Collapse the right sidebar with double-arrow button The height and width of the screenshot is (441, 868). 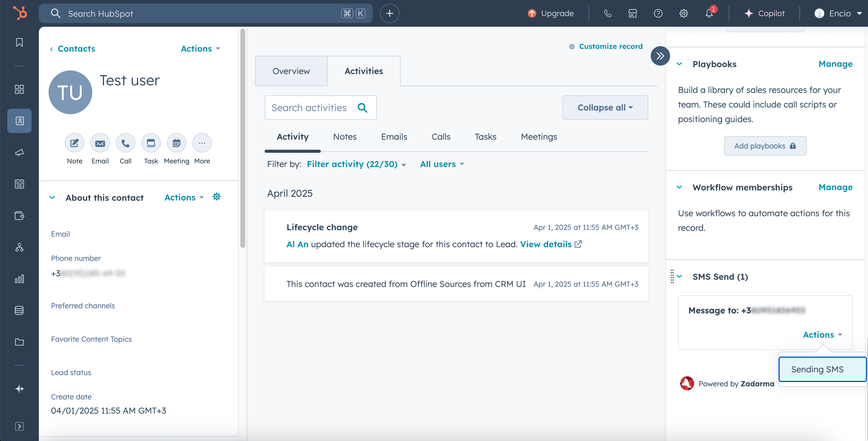click(660, 56)
